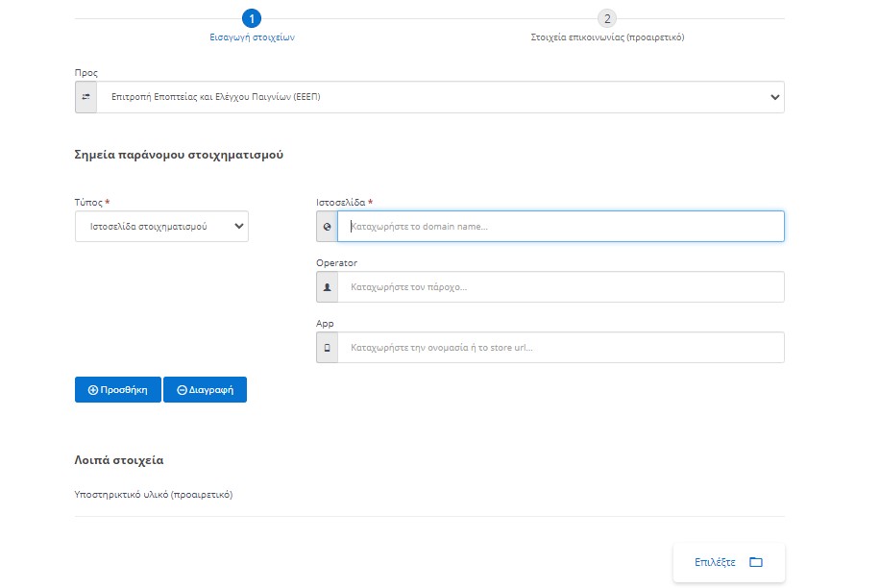Focus the App name or store url field
The height and width of the screenshot is (588, 880).
(x=561, y=348)
